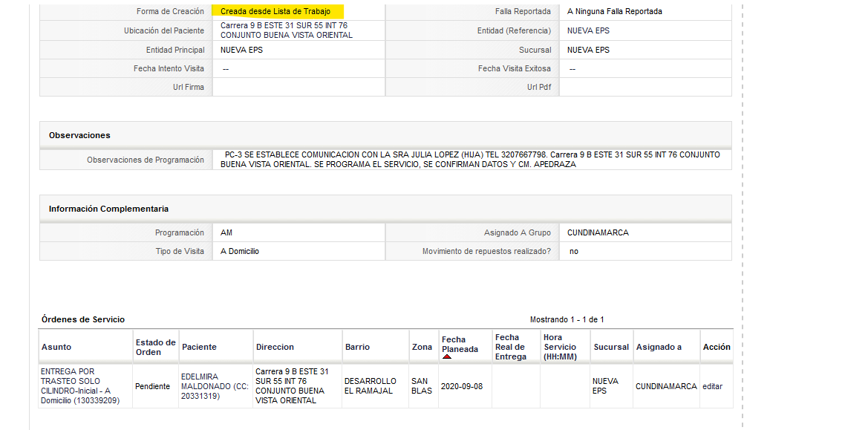Click the Paciente column header
Viewport: 868px width, 430px height.
tap(199, 347)
